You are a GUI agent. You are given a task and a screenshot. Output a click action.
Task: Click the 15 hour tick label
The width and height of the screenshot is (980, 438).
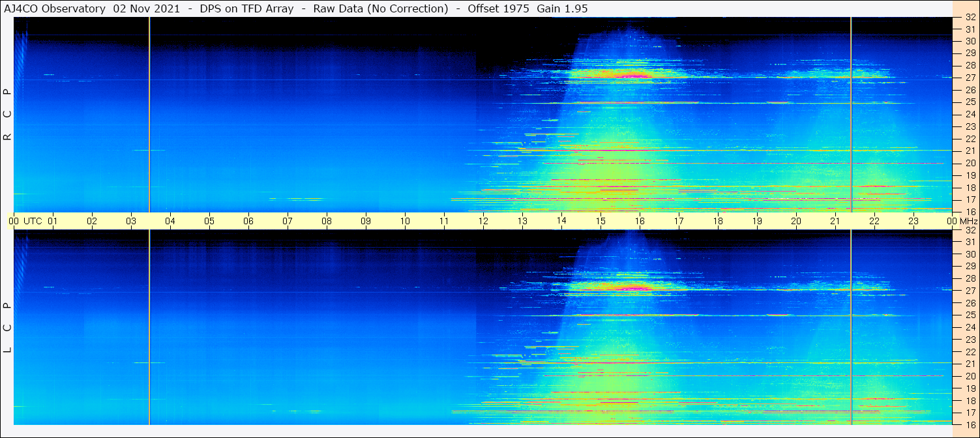(x=601, y=221)
